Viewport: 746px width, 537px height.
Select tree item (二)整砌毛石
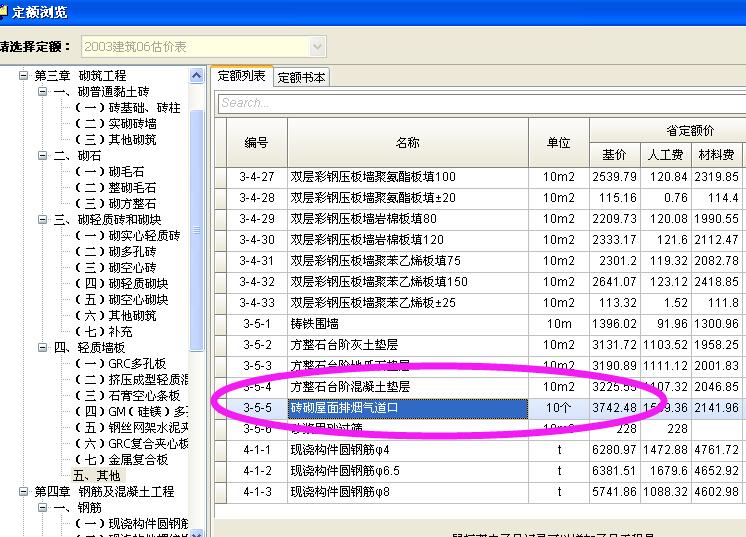point(116,188)
